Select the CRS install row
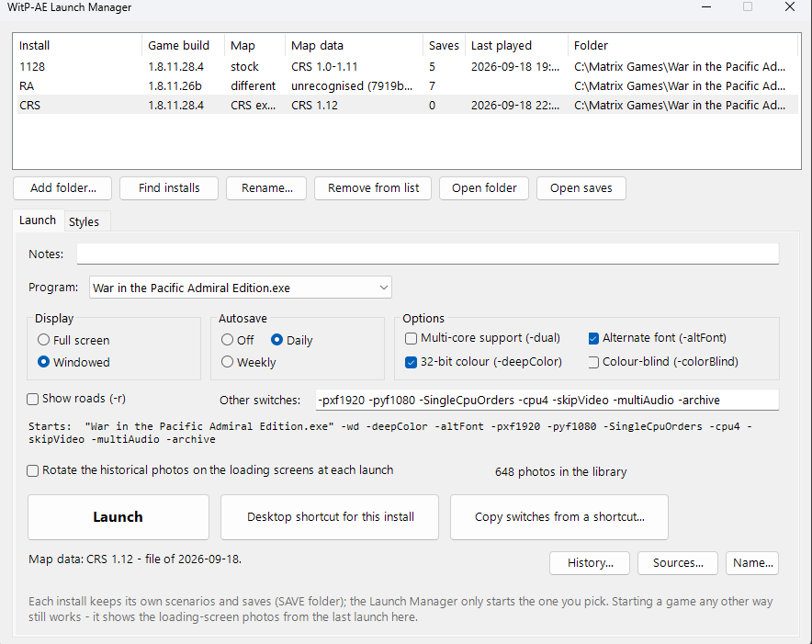 coord(407,105)
